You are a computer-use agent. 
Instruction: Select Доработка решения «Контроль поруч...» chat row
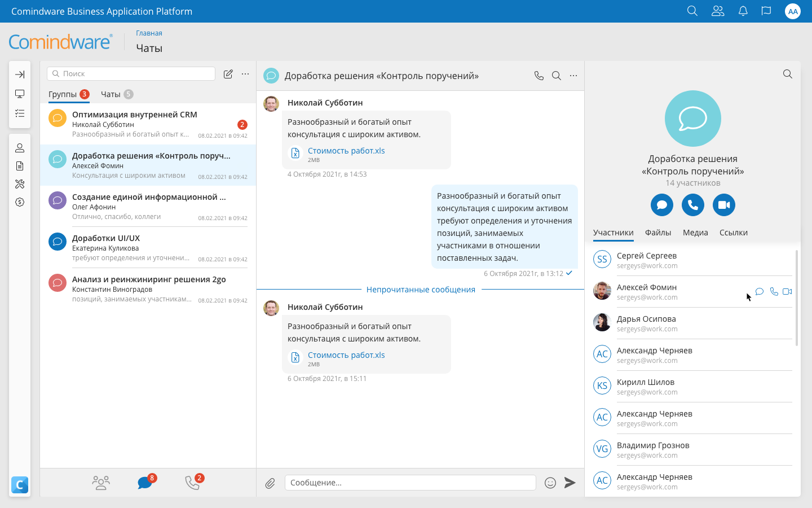148,165
